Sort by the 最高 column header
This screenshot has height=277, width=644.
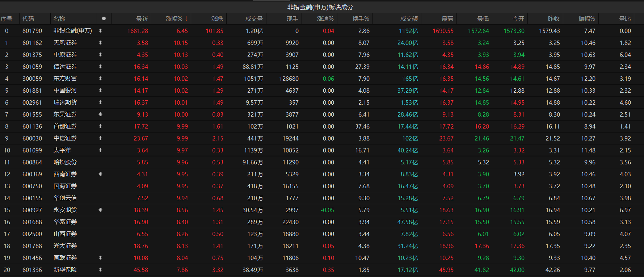(x=447, y=18)
